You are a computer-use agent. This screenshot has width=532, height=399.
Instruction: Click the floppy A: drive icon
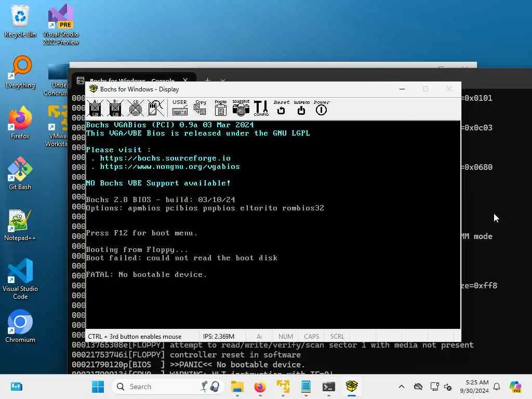tap(96, 108)
